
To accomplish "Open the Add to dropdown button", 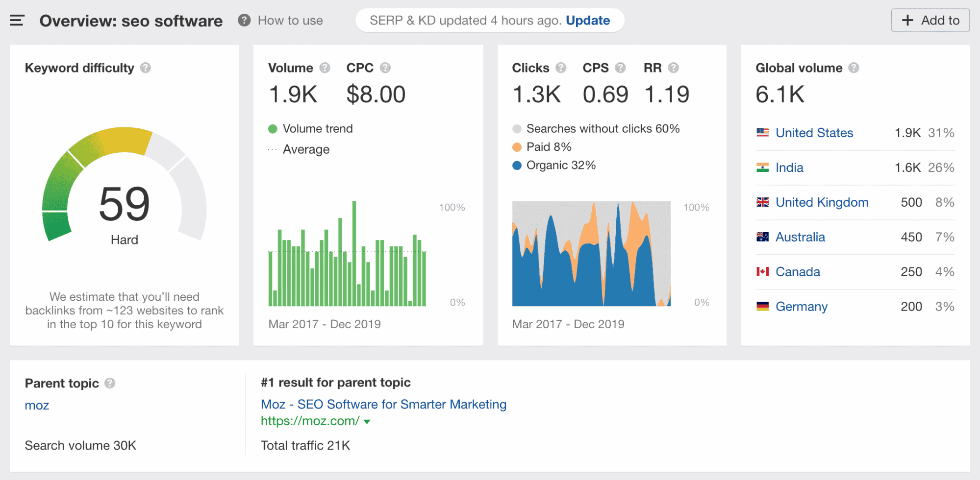I will tap(930, 21).
